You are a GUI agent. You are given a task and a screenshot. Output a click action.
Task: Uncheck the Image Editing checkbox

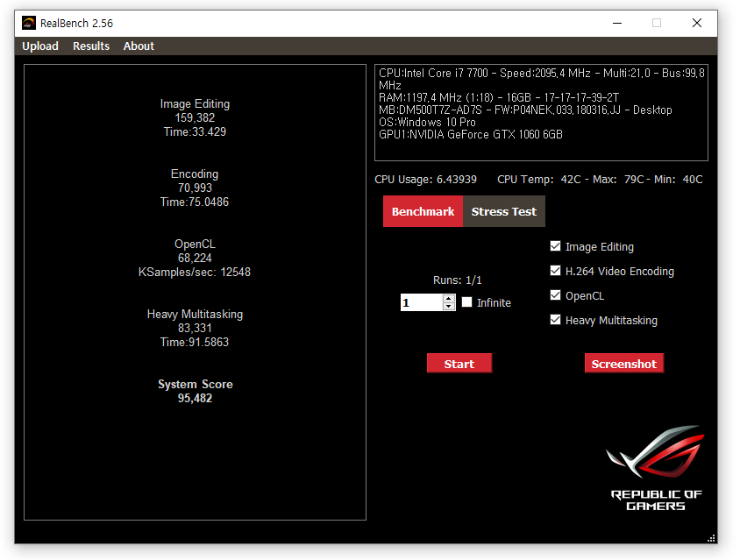point(556,246)
